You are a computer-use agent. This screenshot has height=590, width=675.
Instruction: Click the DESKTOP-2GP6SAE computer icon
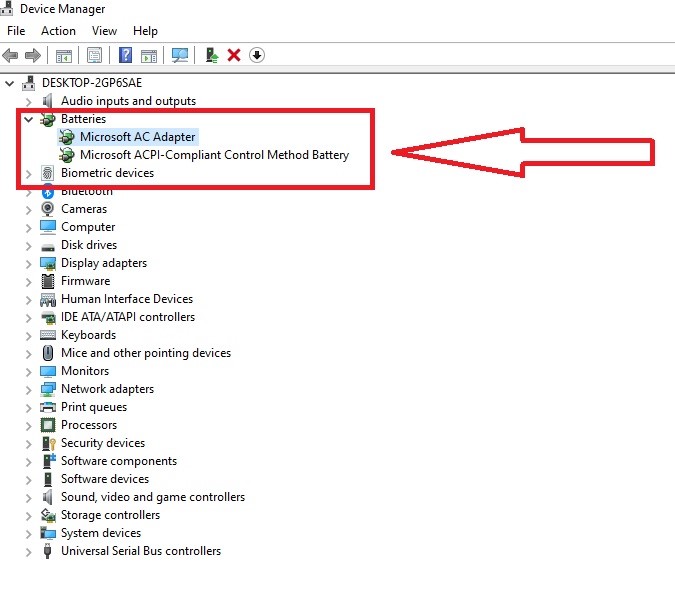coord(29,83)
